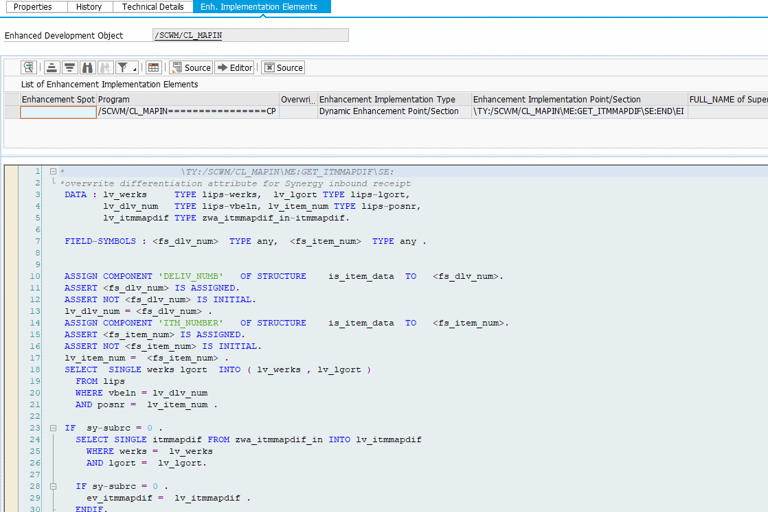Click line number 18 in the editor
This screenshot has height=512, width=768.
coord(35,370)
